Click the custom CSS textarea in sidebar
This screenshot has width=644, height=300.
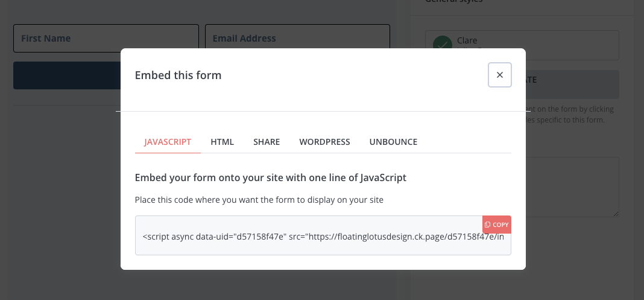pos(572,187)
